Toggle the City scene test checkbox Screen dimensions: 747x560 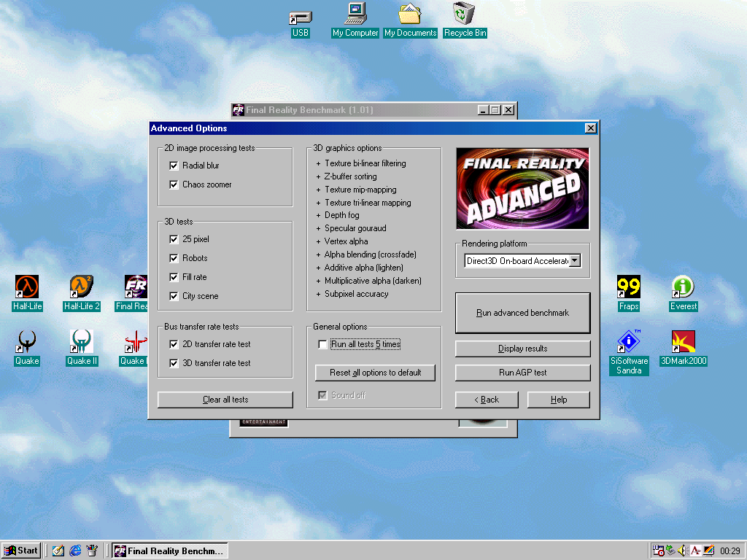174,296
